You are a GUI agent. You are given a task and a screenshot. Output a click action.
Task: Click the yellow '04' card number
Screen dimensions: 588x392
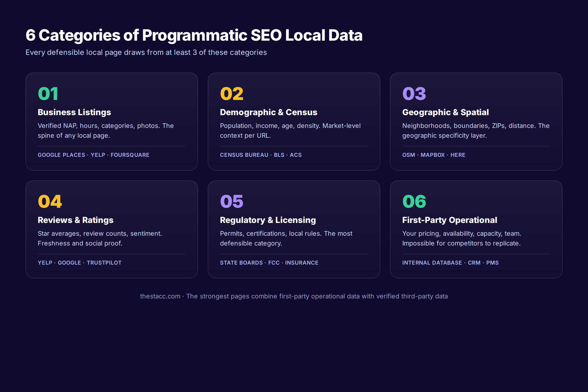(x=50, y=201)
